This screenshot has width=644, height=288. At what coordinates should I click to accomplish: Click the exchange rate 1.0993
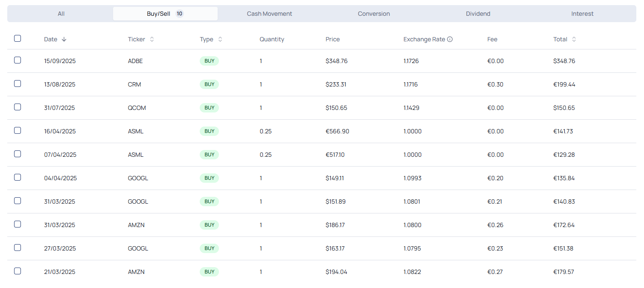412,178
